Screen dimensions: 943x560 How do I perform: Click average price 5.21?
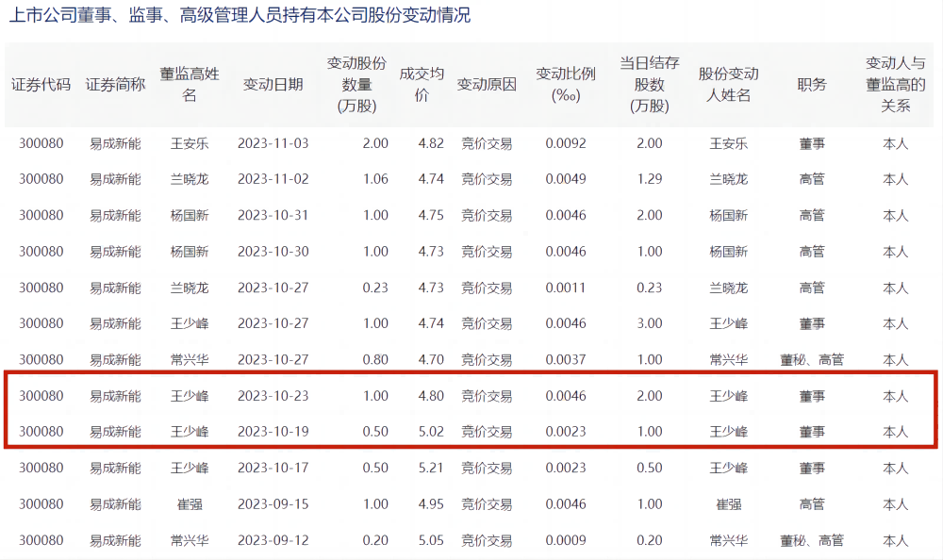pyautogui.click(x=431, y=468)
